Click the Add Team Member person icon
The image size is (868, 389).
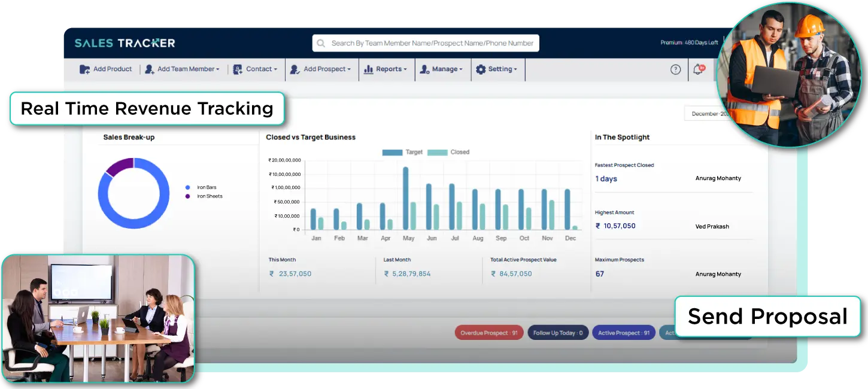point(150,69)
